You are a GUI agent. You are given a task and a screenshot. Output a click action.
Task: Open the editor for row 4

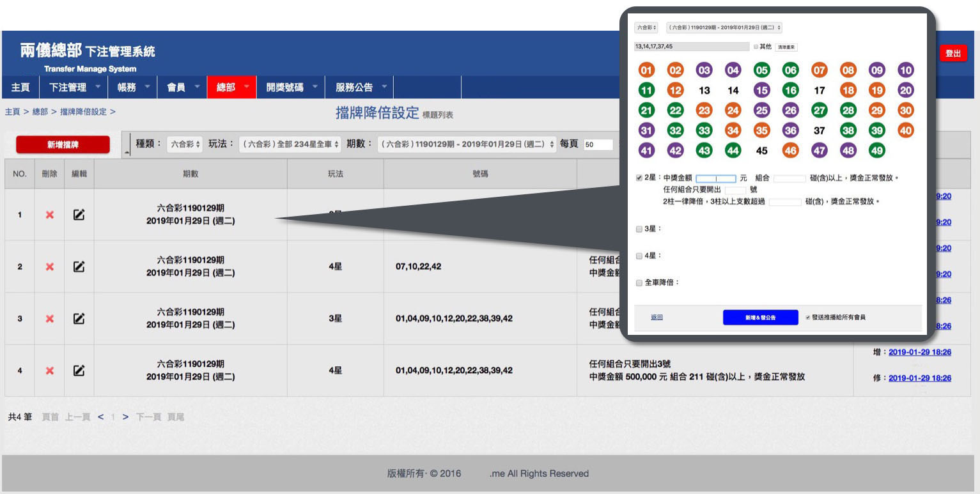pyautogui.click(x=79, y=370)
